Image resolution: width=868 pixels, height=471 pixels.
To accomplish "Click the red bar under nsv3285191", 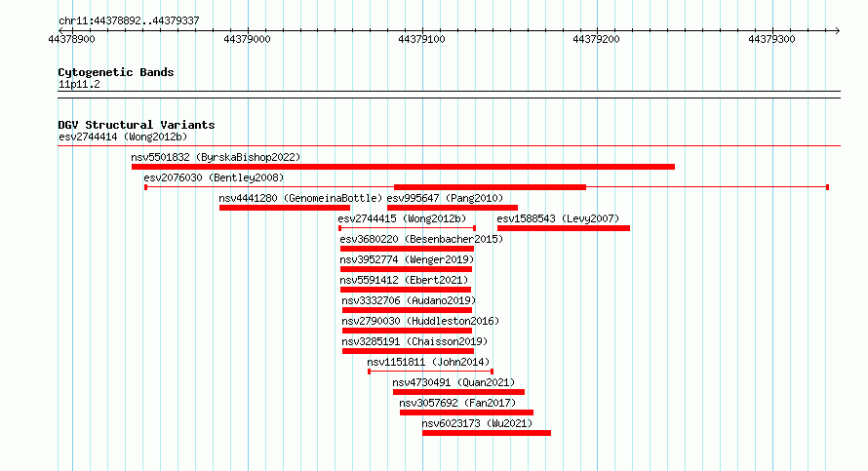I will 408,351.
